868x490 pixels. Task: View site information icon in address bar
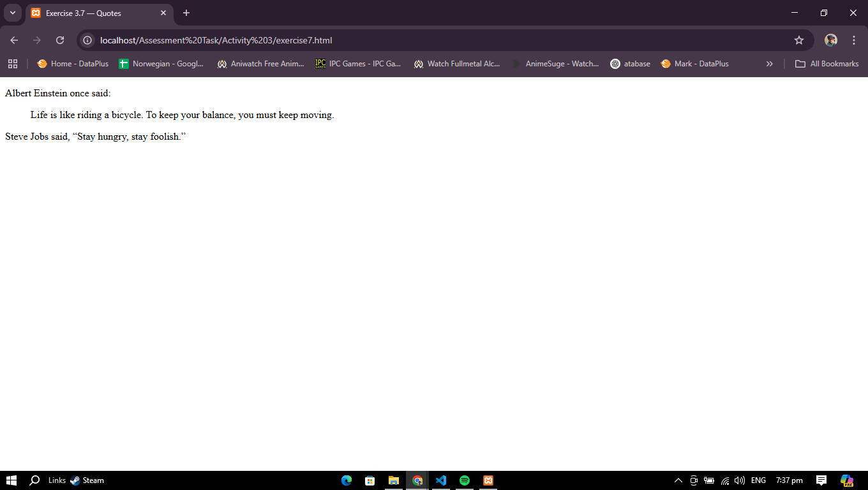pyautogui.click(x=88, y=40)
